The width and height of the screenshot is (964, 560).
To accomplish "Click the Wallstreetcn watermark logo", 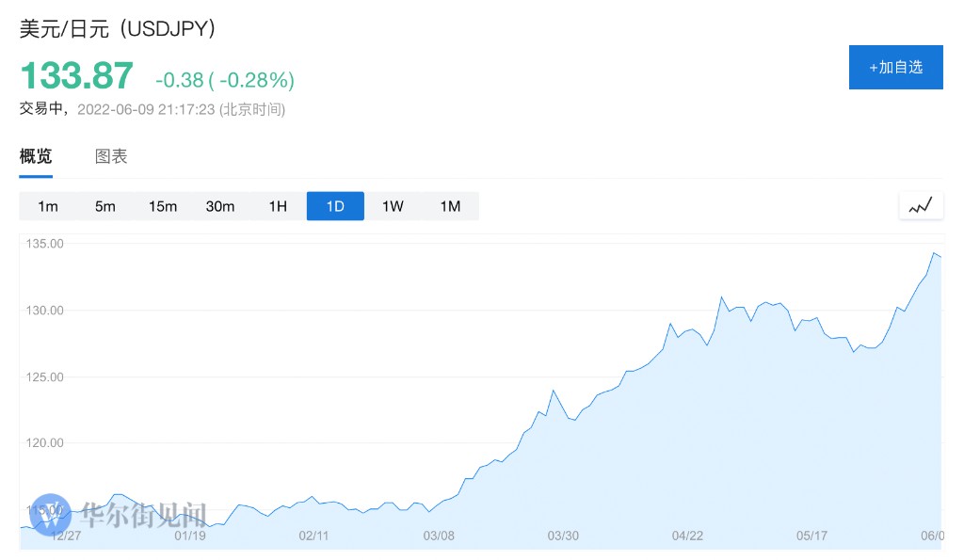I will coord(51,514).
